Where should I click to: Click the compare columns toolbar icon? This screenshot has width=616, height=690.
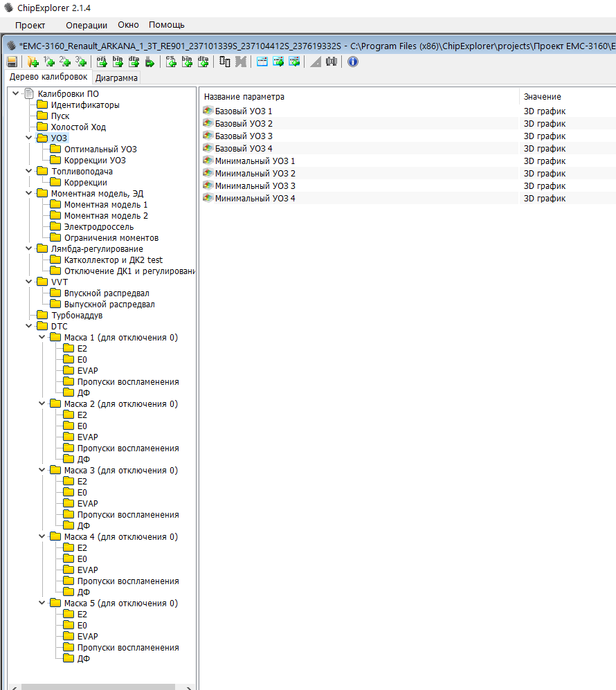point(225,62)
